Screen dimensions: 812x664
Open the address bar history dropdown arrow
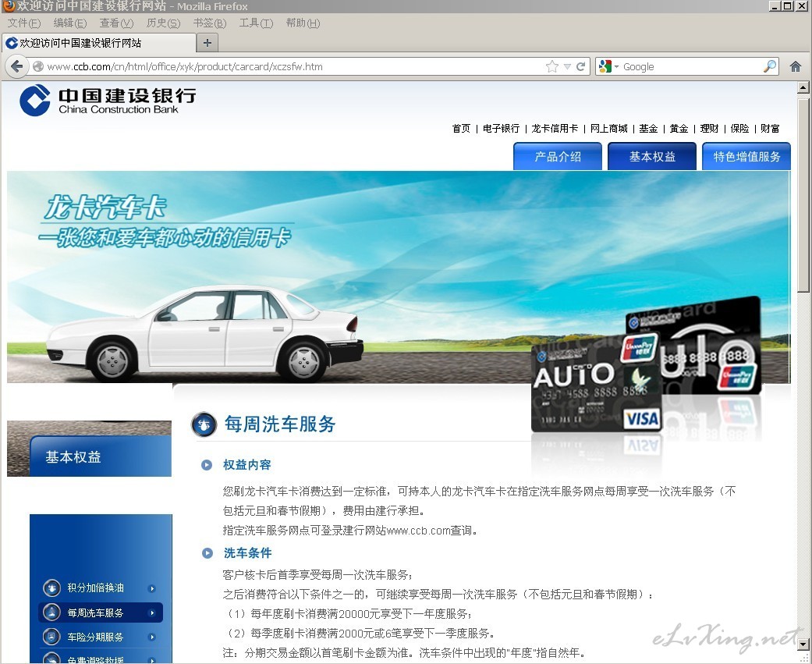coord(567,67)
